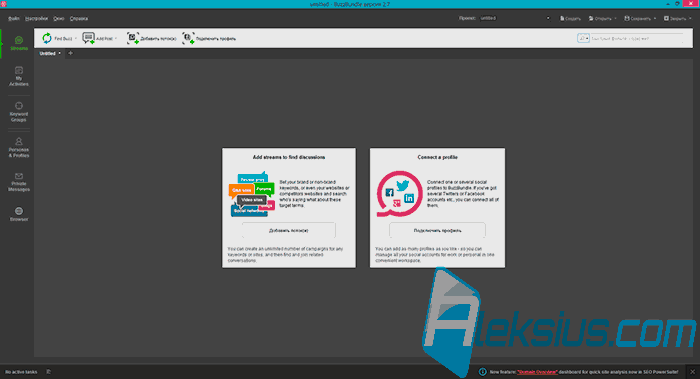
Task: Click the 'No active tasks' status text
Action: click(21, 372)
